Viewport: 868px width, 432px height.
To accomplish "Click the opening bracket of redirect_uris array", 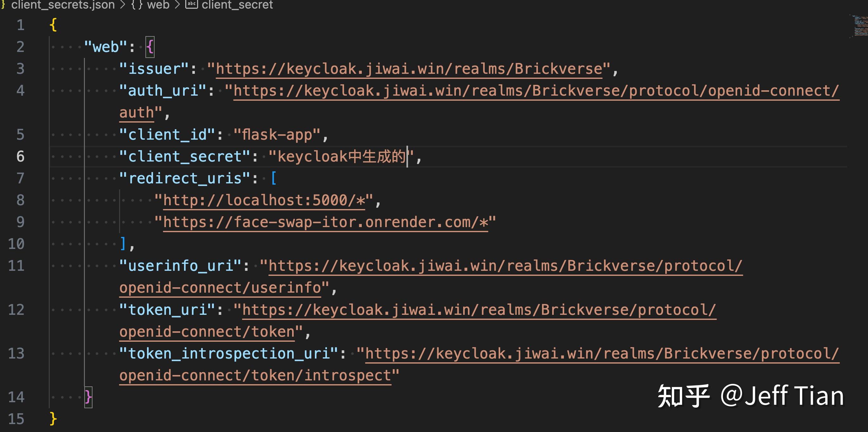I will [x=275, y=178].
